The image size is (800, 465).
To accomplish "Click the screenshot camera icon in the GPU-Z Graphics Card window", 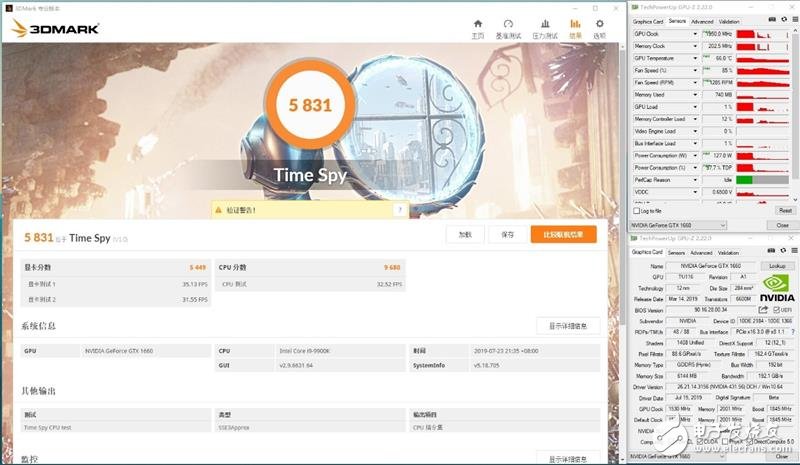I will coord(771,250).
